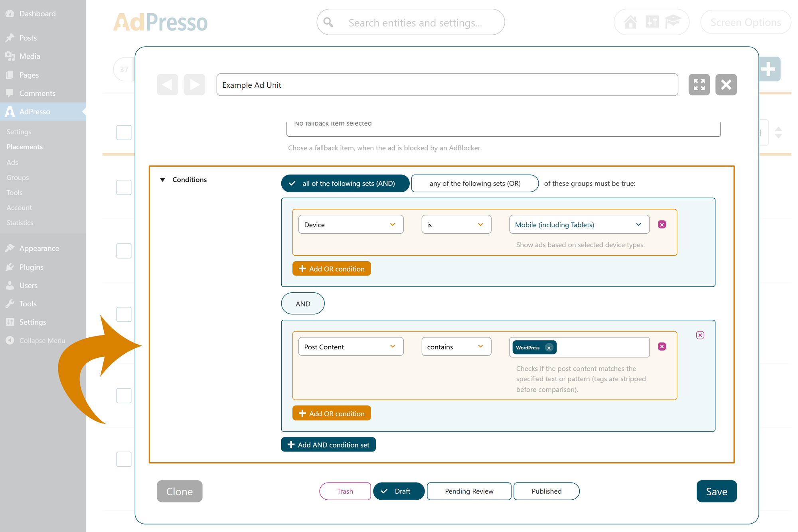Open the 'contains' operator dropdown
798x532 pixels.
[456, 347]
